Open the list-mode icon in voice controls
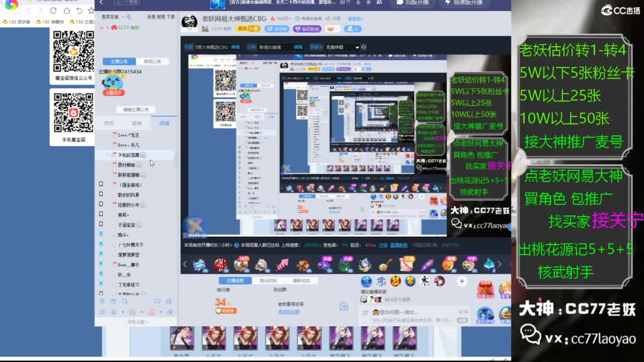The image size is (644, 362). (132, 312)
